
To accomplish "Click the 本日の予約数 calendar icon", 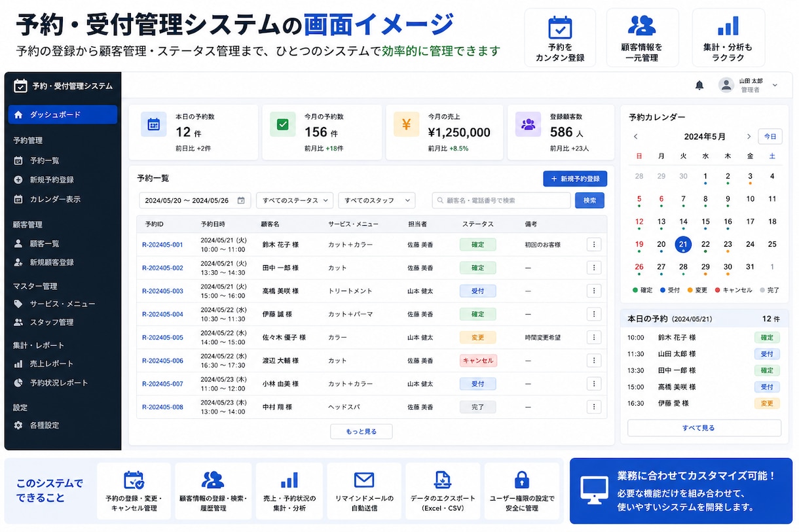I will coord(154,124).
